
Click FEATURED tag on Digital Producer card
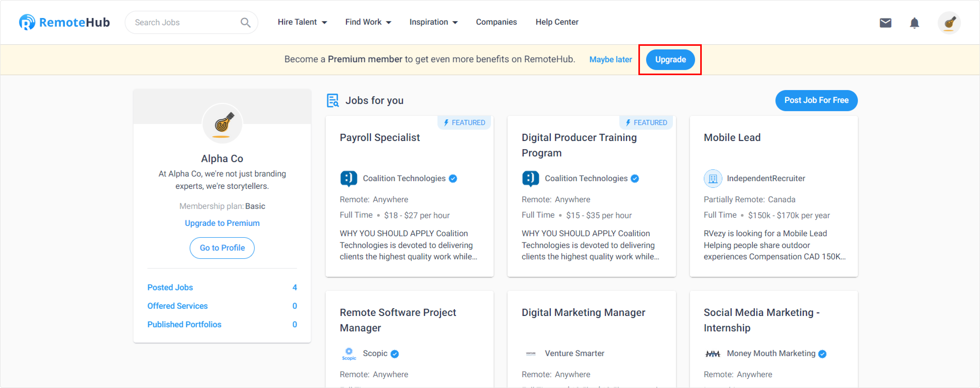click(646, 123)
